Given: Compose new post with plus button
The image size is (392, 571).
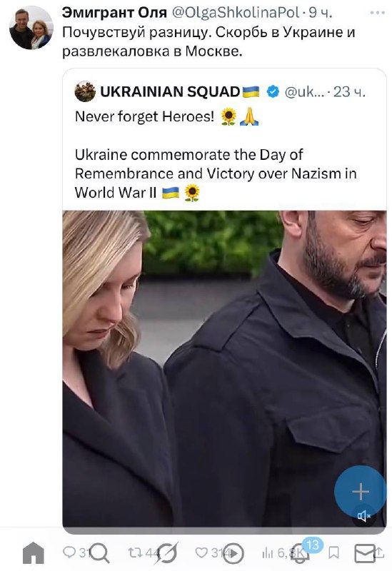Looking at the screenshot, I should [x=361, y=491].
